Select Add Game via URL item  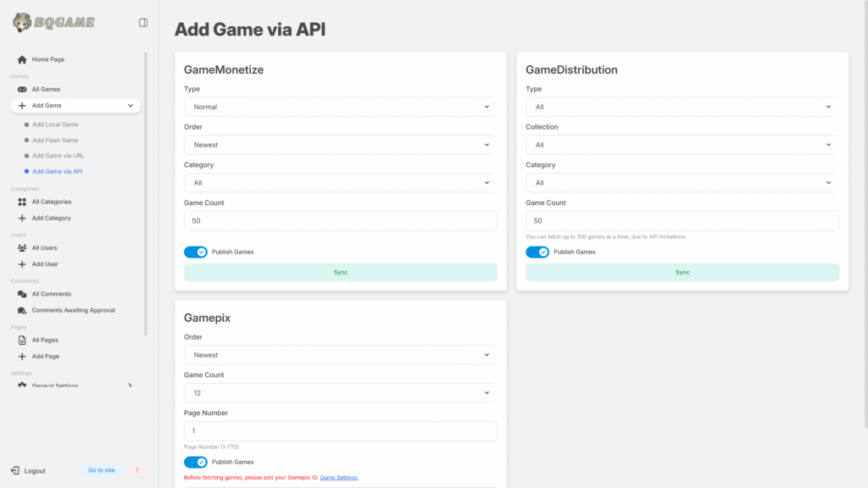(x=58, y=156)
